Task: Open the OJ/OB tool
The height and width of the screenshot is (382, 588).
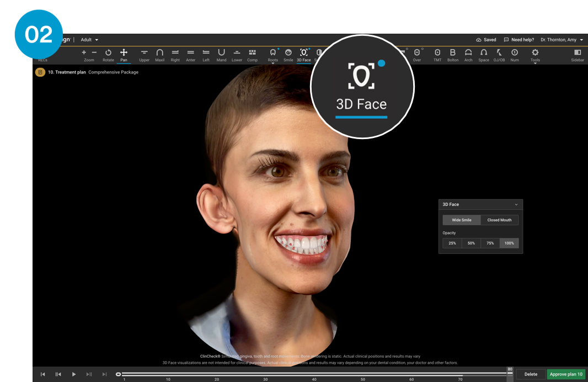Action: [x=499, y=55]
